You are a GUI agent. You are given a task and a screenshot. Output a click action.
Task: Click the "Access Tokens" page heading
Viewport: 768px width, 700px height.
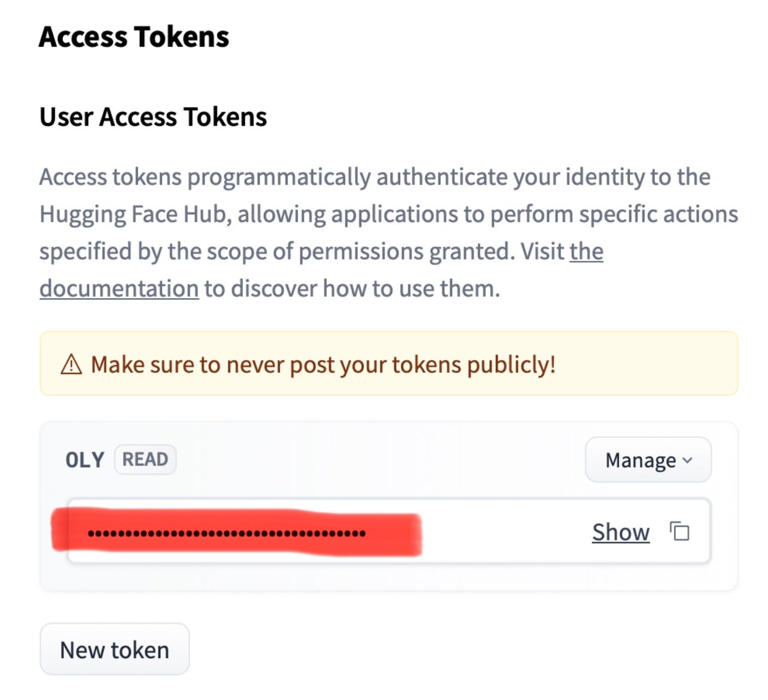point(134,37)
